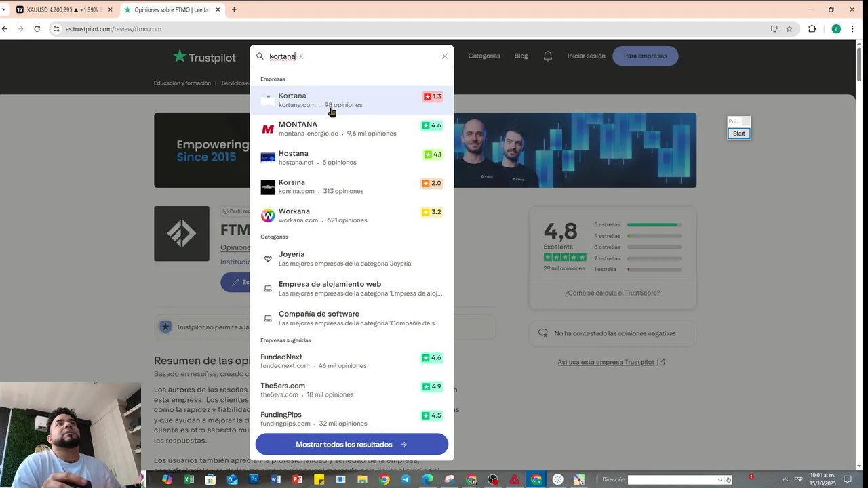The width and height of the screenshot is (868, 488).
Task: Open the tab search dropdown arrow
Action: [4, 9]
